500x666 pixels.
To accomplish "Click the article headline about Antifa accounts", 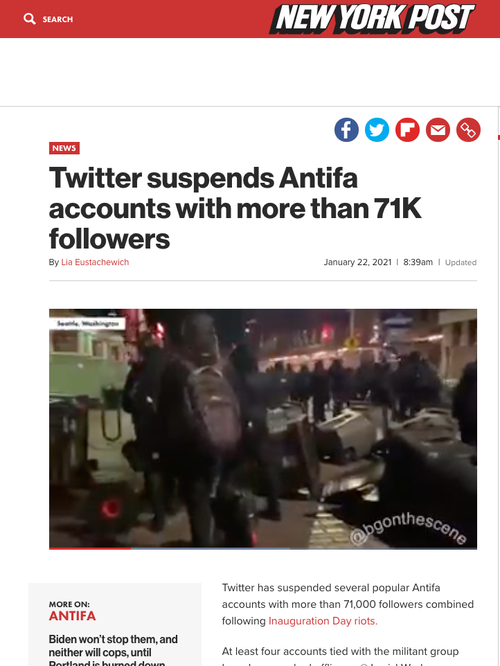I will click(x=235, y=208).
